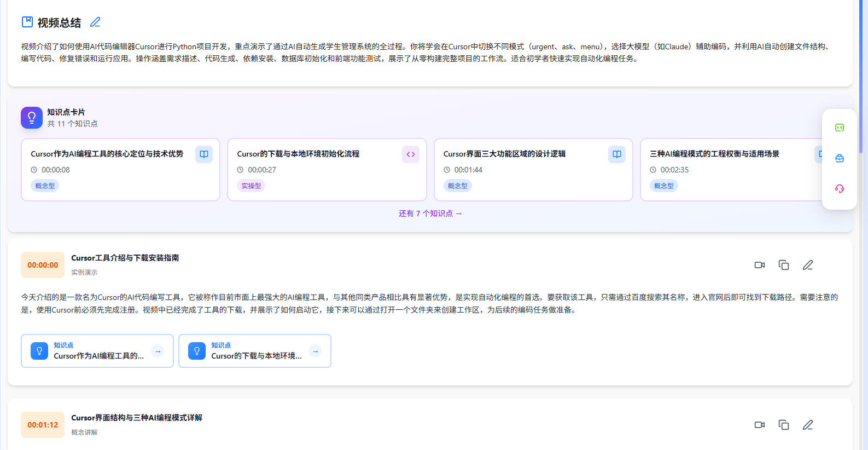The image size is (868, 450).
Task: Click the edit pencil beside 视频总结
Action: click(x=95, y=22)
